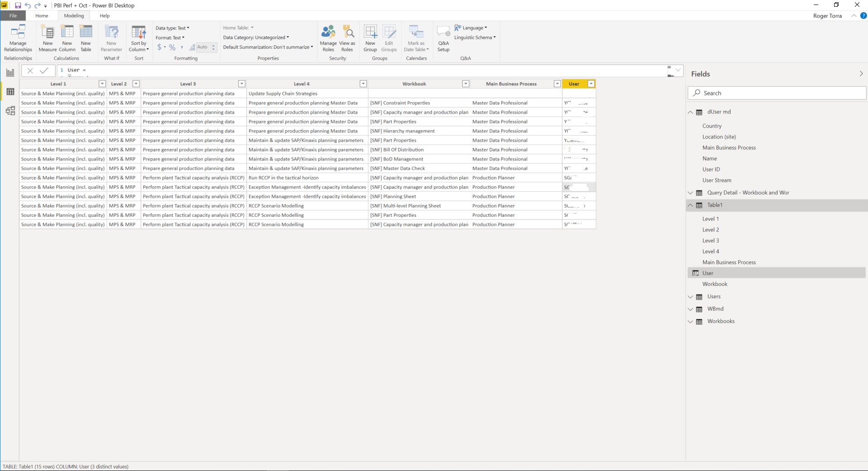This screenshot has width=868, height=471.
Task: Open the Data type dropdown
Action: pyautogui.click(x=172, y=28)
